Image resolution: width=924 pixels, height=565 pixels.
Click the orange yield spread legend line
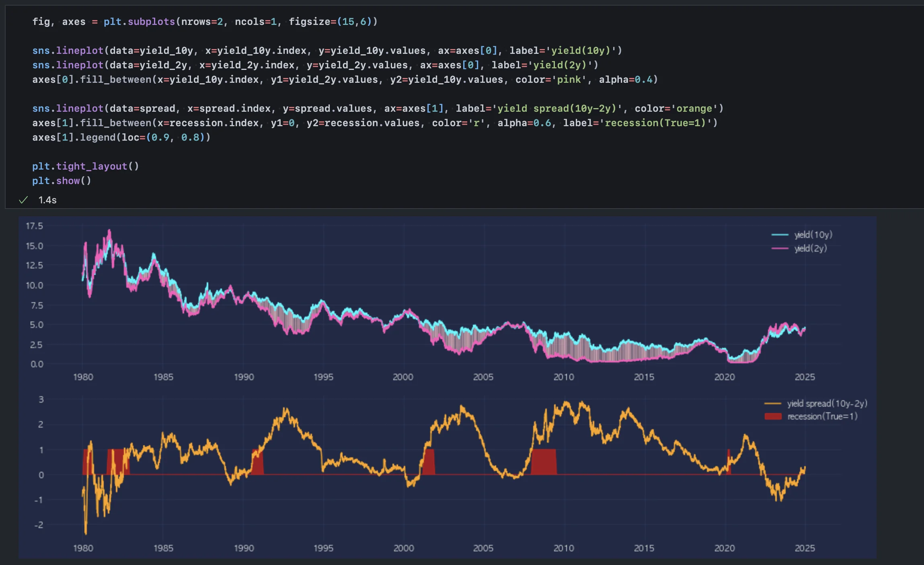[x=772, y=403]
